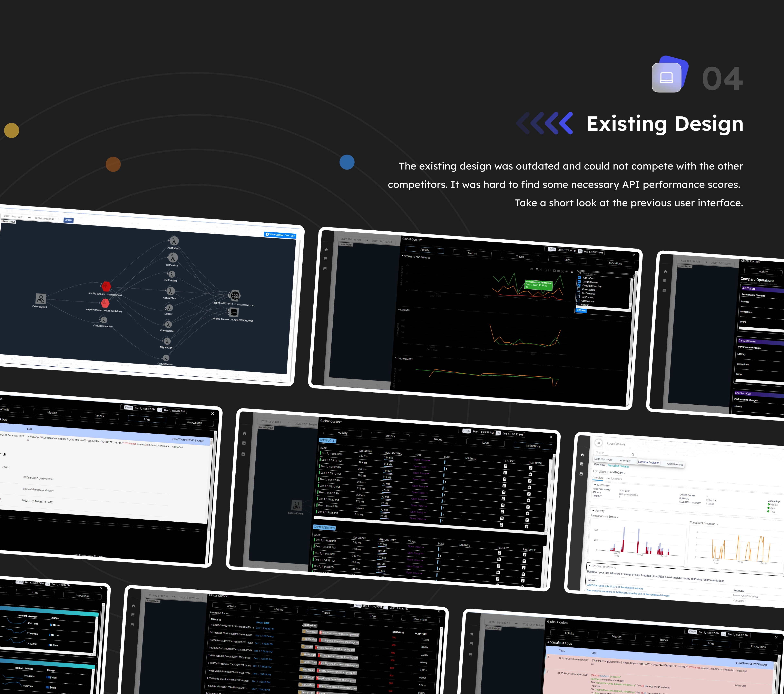This screenshot has width=784, height=694.
Task: Check the GetCartTotal filter checkbox
Action: click(x=578, y=293)
